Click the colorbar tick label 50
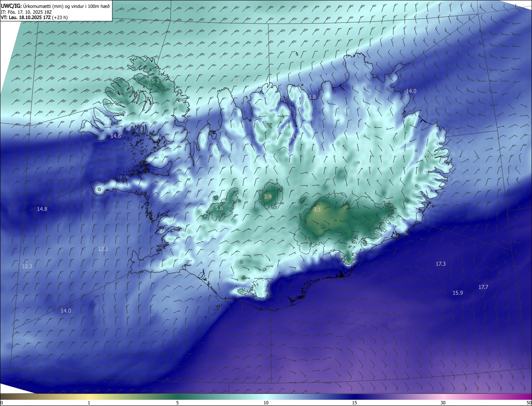 [x=529, y=403]
